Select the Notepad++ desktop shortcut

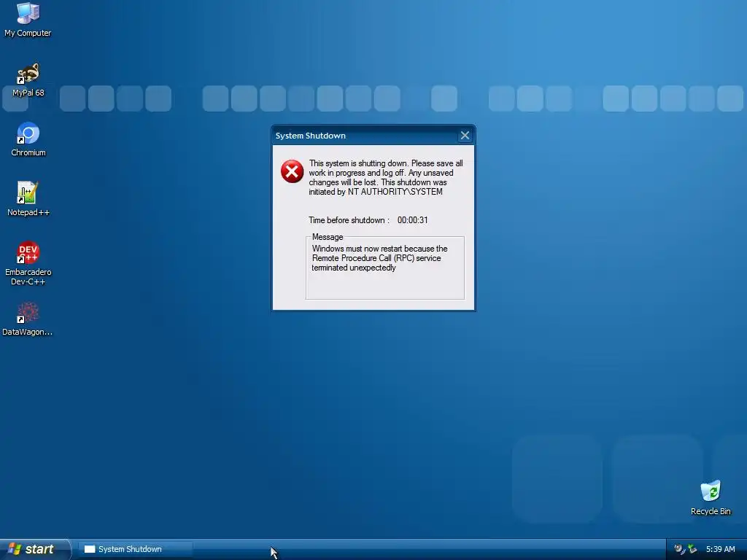28,199
